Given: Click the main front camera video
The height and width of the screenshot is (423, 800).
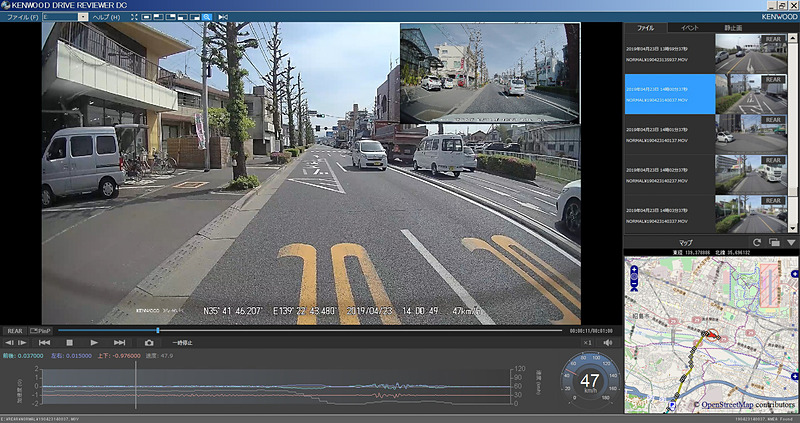Looking at the screenshot, I should click(311, 173).
